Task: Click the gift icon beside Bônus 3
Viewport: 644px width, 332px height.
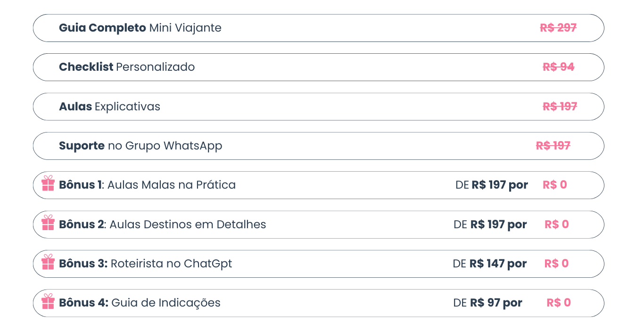Action: click(x=48, y=262)
